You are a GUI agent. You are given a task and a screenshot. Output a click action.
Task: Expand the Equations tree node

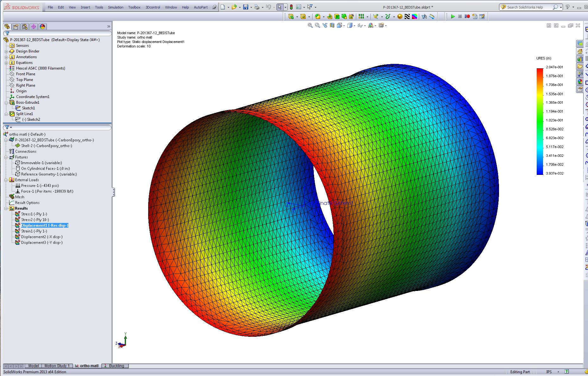[6, 63]
